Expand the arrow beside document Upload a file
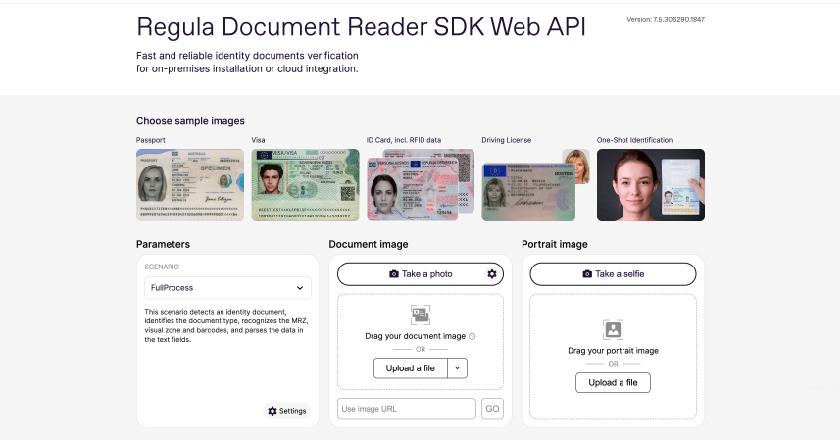This screenshot has height=440, width=840. pyautogui.click(x=458, y=368)
